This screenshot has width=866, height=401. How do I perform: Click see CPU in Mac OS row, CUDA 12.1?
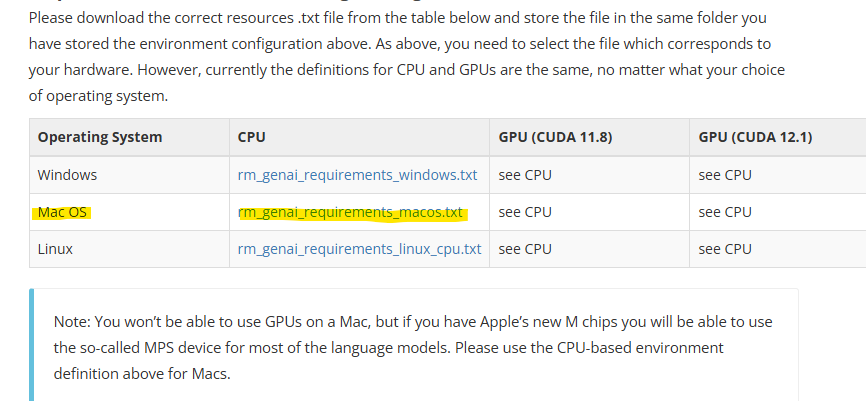(x=725, y=212)
